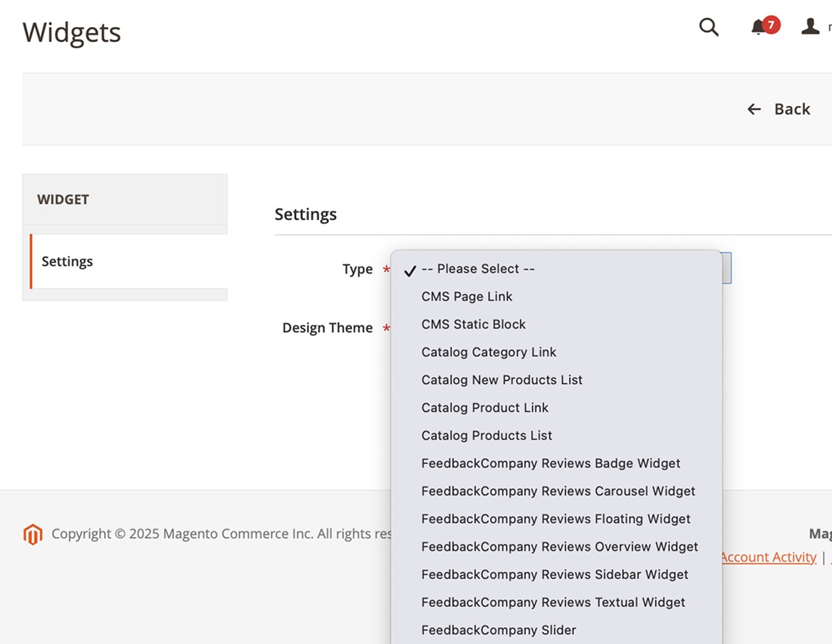The width and height of the screenshot is (832, 644).
Task: Click the Widgets page title
Action: pyautogui.click(x=72, y=32)
